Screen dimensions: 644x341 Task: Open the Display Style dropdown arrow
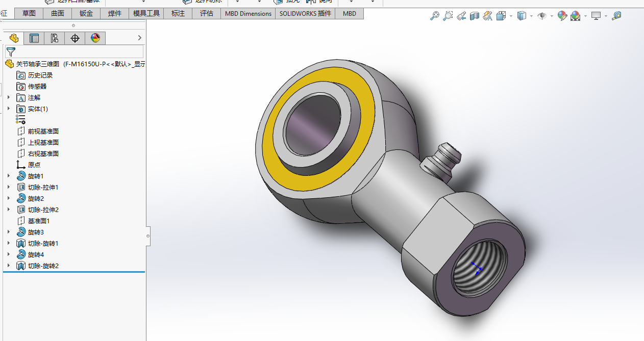(531, 16)
